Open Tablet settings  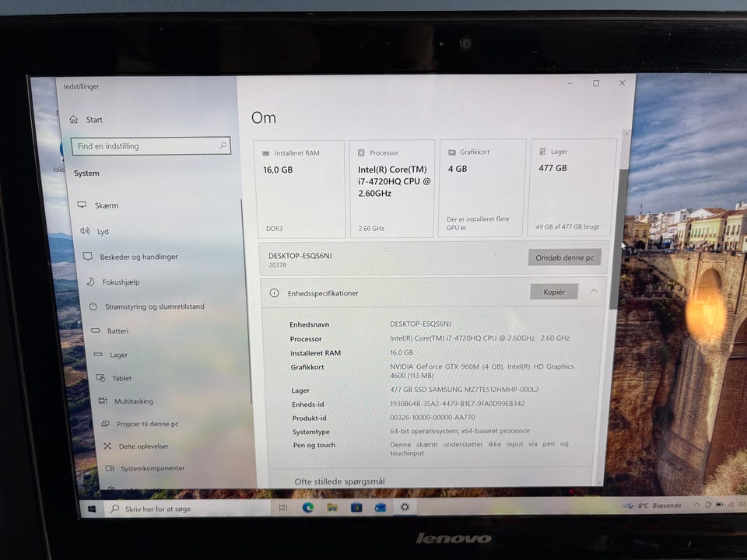tap(114, 378)
